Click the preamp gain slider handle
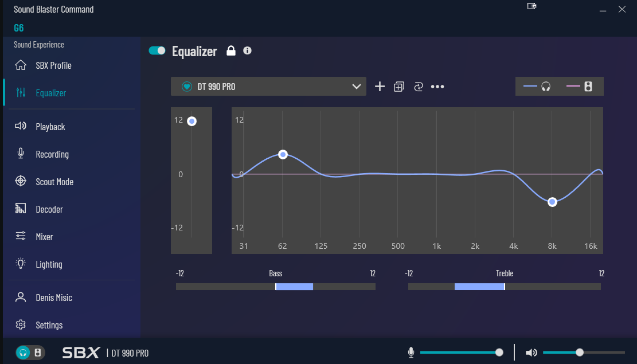This screenshot has height=364, width=637. pyautogui.click(x=192, y=121)
